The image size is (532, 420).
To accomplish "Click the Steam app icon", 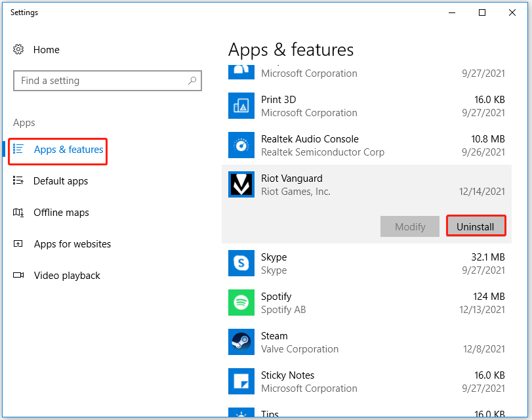I will 241,342.
